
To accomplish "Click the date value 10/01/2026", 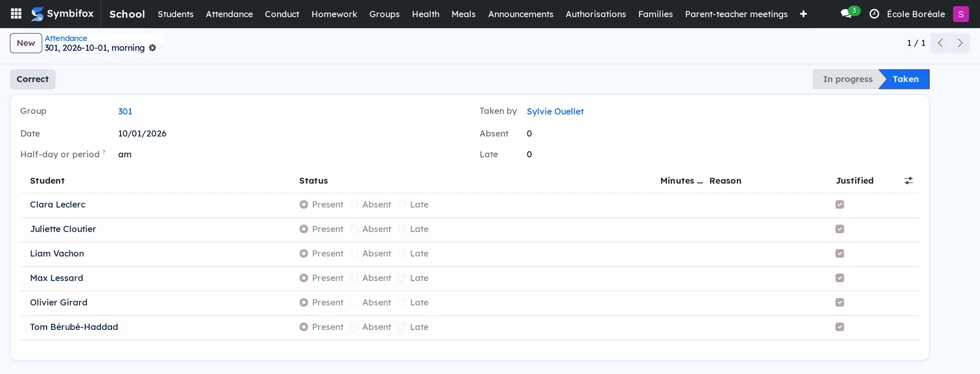I will point(142,133).
